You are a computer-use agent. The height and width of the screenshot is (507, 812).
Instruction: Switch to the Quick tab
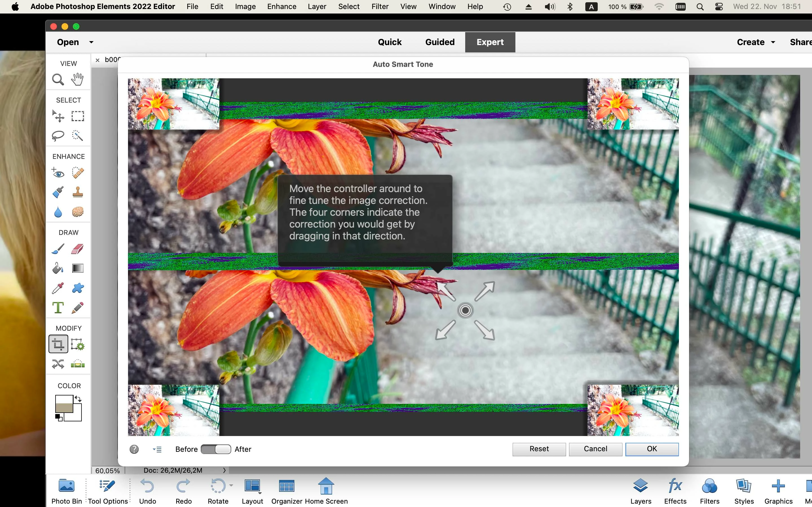(x=390, y=42)
